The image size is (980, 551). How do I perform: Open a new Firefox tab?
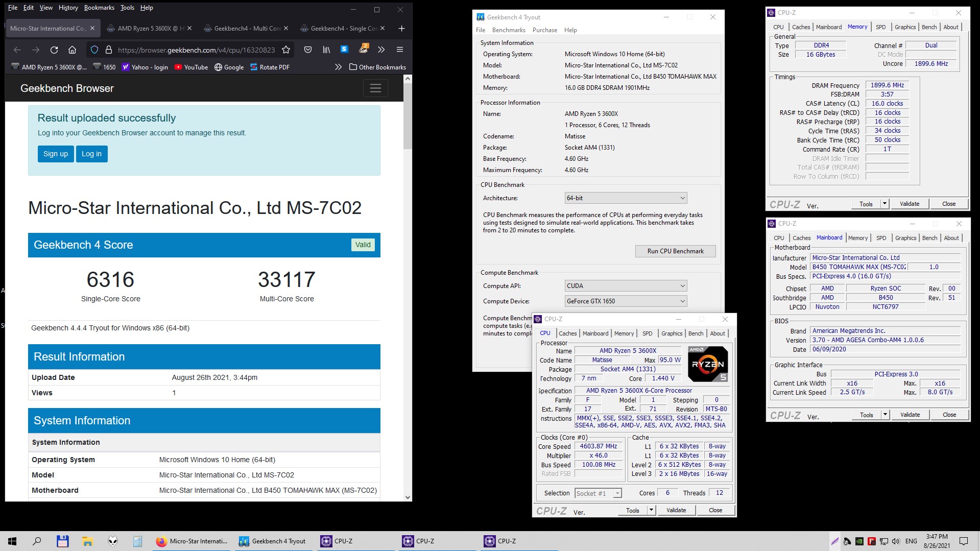[401, 28]
